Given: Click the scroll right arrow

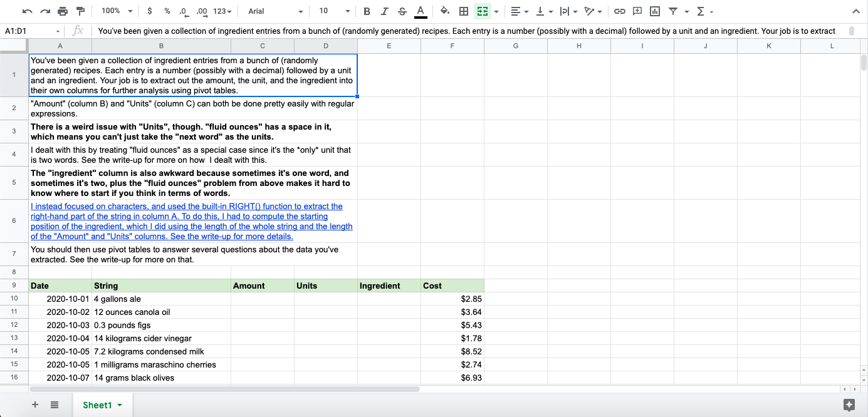Looking at the screenshot, I should click(x=854, y=389).
